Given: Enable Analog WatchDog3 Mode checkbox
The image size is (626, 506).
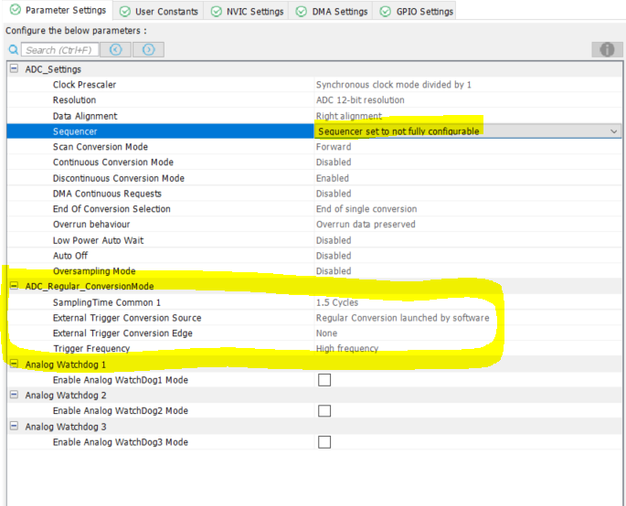Looking at the screenshot, I should tap(324, 442).
